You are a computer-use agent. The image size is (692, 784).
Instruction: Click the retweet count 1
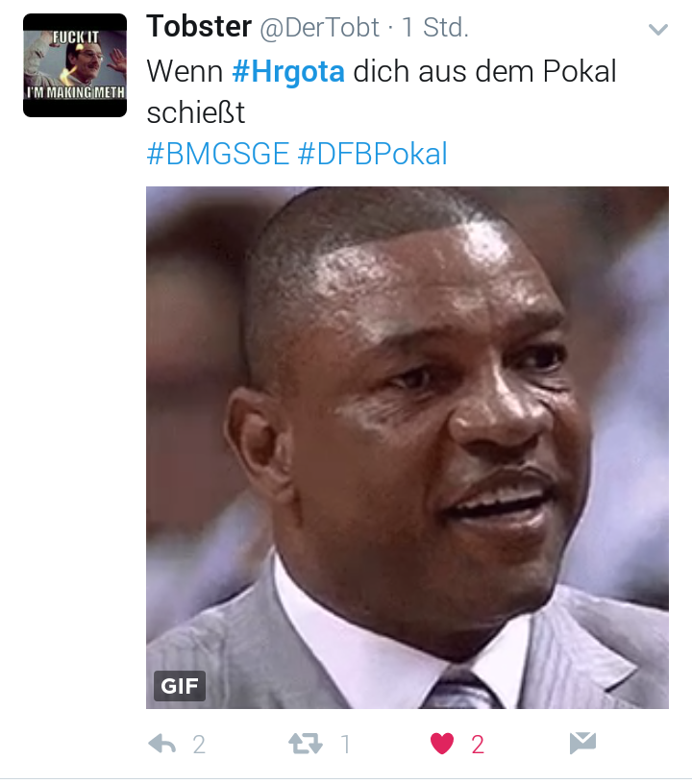pos(345,745)
